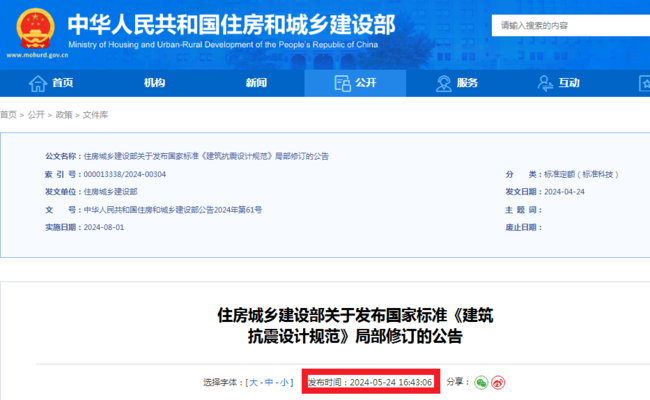Share the announcement via red Weibo icon

(498, 382)
